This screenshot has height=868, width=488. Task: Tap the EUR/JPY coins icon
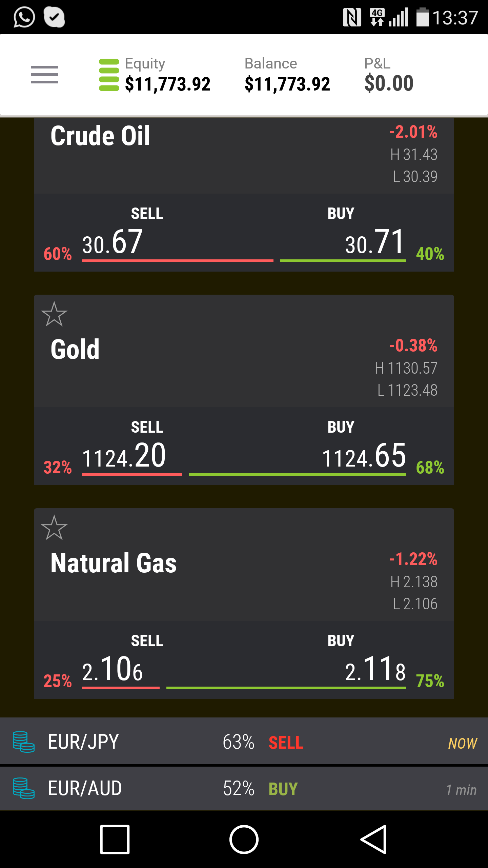coord(23,742)
